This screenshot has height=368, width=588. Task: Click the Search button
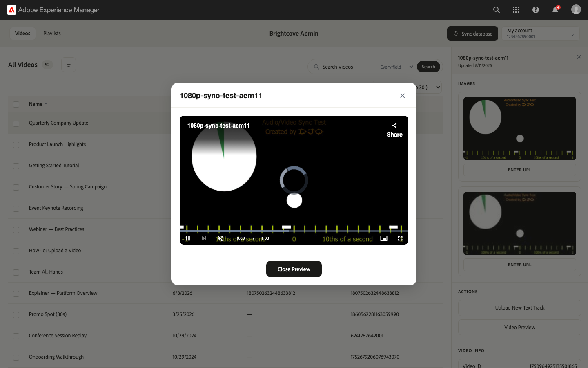428,67
